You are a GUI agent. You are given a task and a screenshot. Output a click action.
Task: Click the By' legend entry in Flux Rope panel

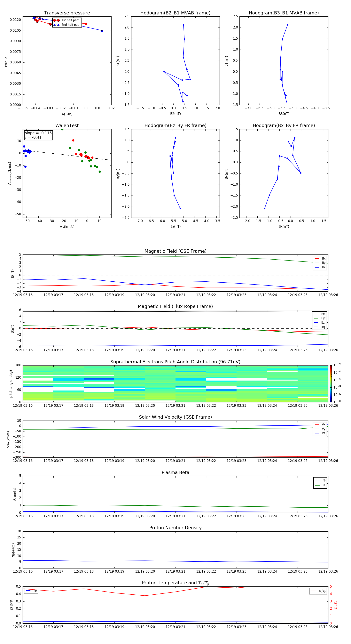click(320, 318)
